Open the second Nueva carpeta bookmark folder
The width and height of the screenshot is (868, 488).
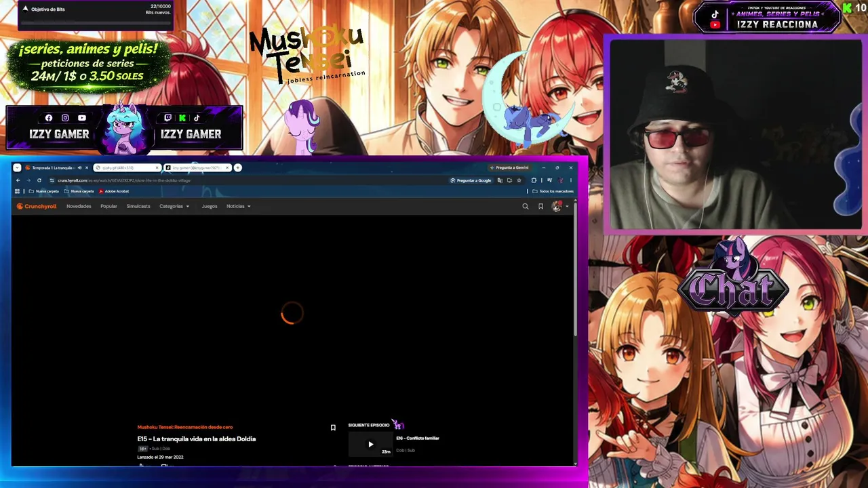coord(79,191)
